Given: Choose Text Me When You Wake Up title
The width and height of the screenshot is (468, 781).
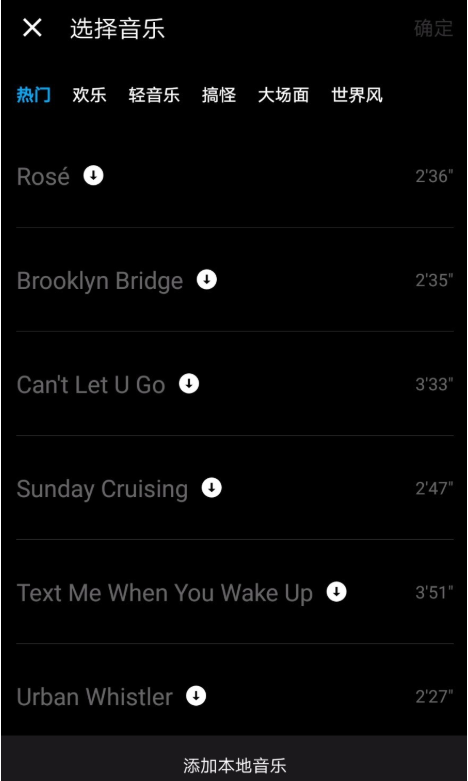Looking at the screenshot, I should 165,594.
